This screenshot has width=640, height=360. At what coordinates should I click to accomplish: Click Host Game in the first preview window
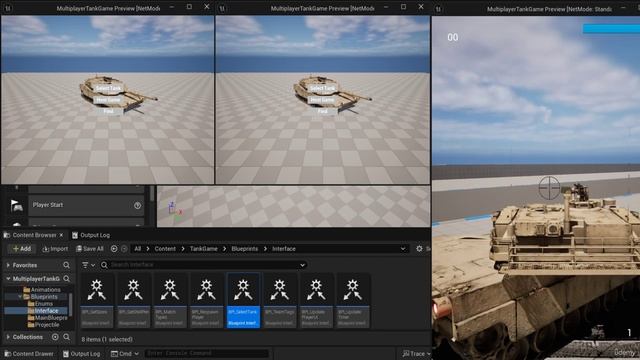(108, 100)
